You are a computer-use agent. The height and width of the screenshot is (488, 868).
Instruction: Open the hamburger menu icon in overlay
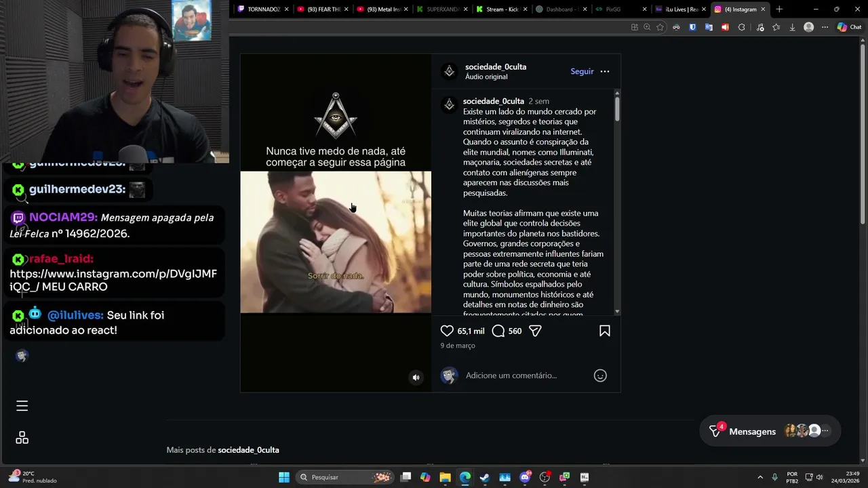(22, 406)
